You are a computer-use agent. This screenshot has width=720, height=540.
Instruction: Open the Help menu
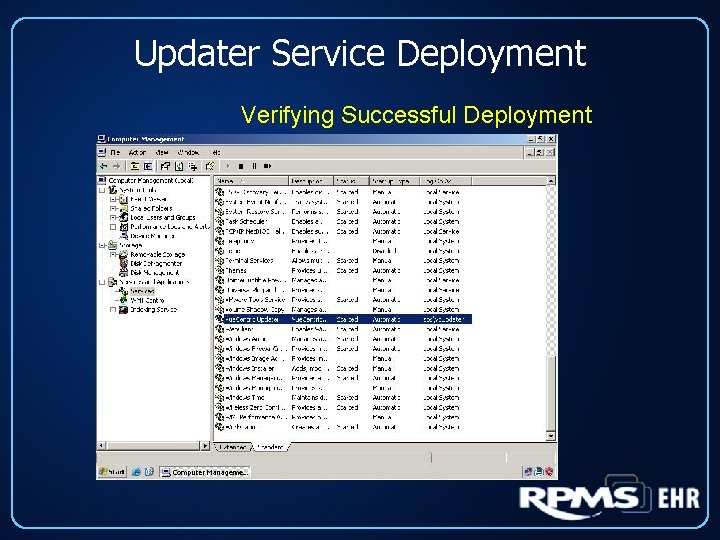point(216,152)
